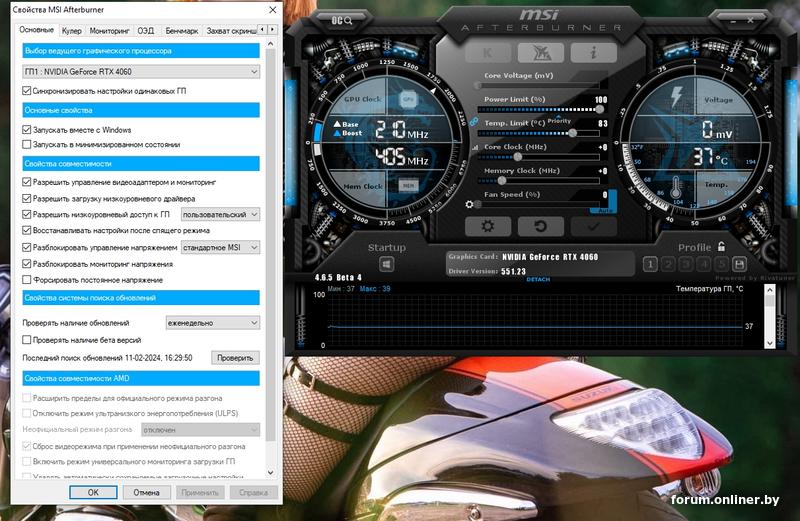The height and width of the screenshot is (521, 800).
Task: Switch to the Бенчмарк tab
Action: point(182,31)
